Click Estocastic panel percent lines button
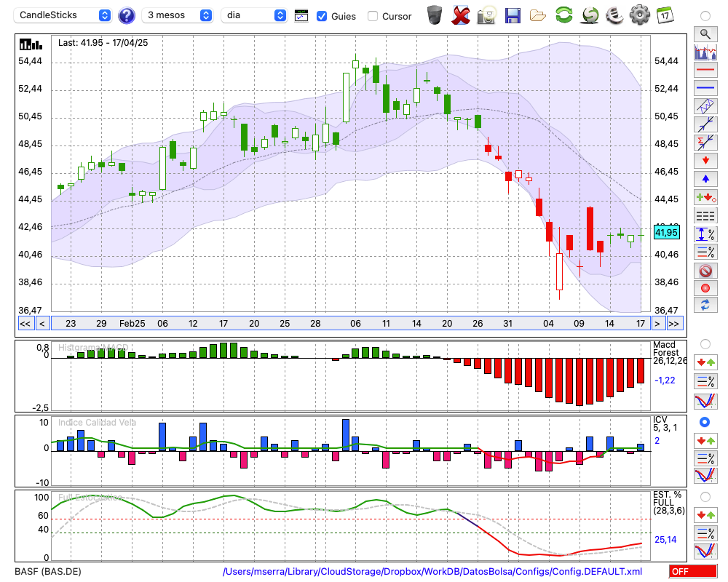The width and height of the screenshot is (728, 582). click(x=705, y=533)
